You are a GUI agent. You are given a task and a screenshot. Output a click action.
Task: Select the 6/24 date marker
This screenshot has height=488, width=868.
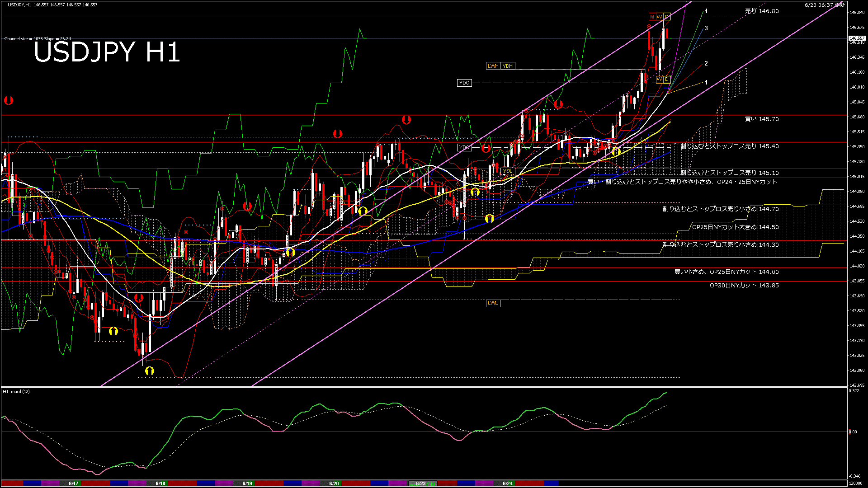click(508, 483)
